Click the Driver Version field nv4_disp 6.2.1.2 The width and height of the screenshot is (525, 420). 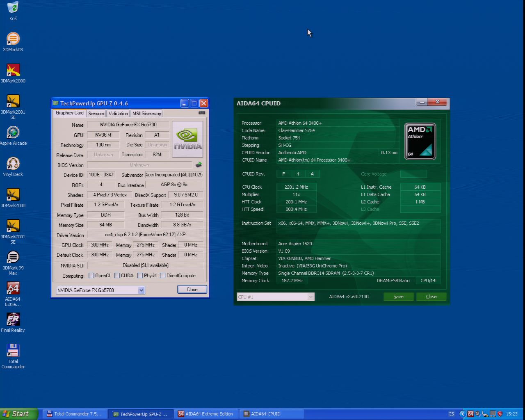[x=145, y=235]
